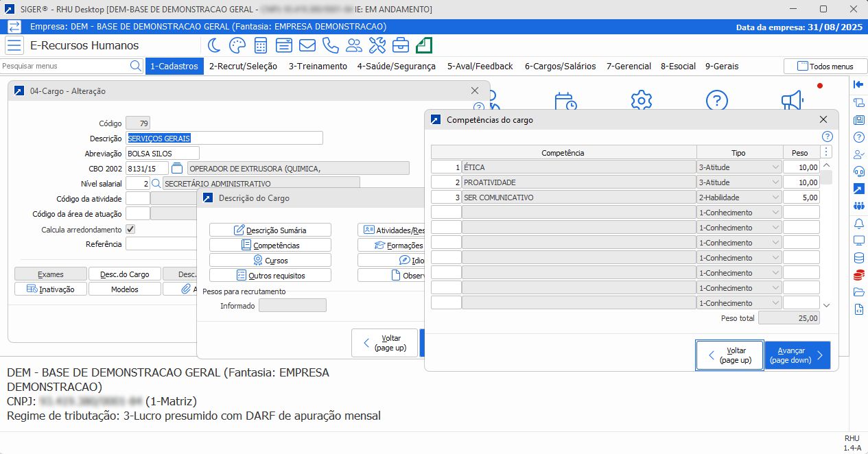Click the briefcase icon in the toolbar
The width and height of the screenshot is (868, 454).
click(401, 45)
